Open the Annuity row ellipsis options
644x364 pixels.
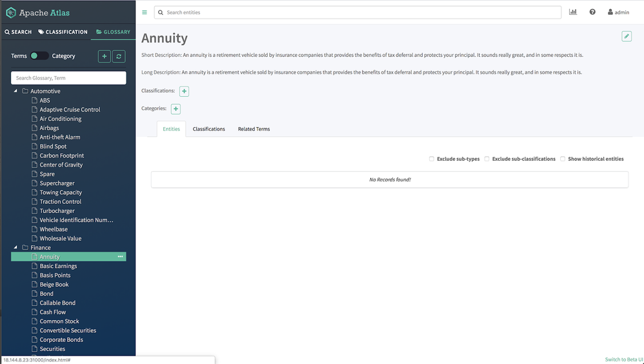(x=120, y=256)
